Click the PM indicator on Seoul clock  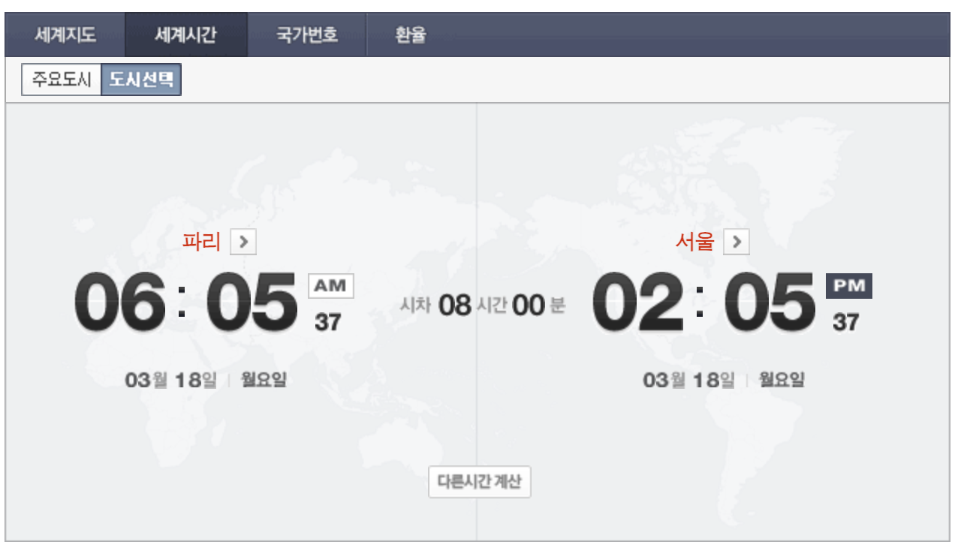point(849,285)
